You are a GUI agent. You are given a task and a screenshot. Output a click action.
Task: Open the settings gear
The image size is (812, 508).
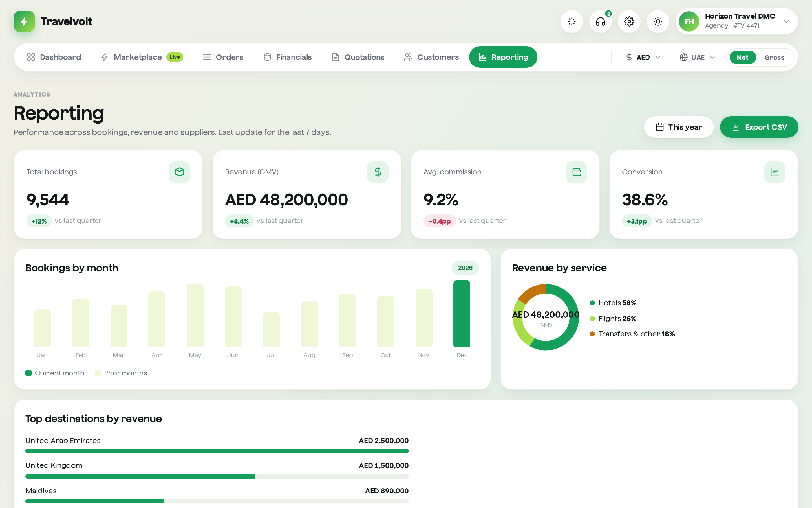[629, 21]
